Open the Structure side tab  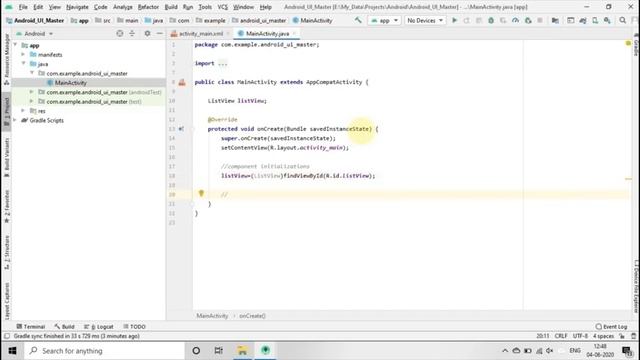(x=7, y=252)
